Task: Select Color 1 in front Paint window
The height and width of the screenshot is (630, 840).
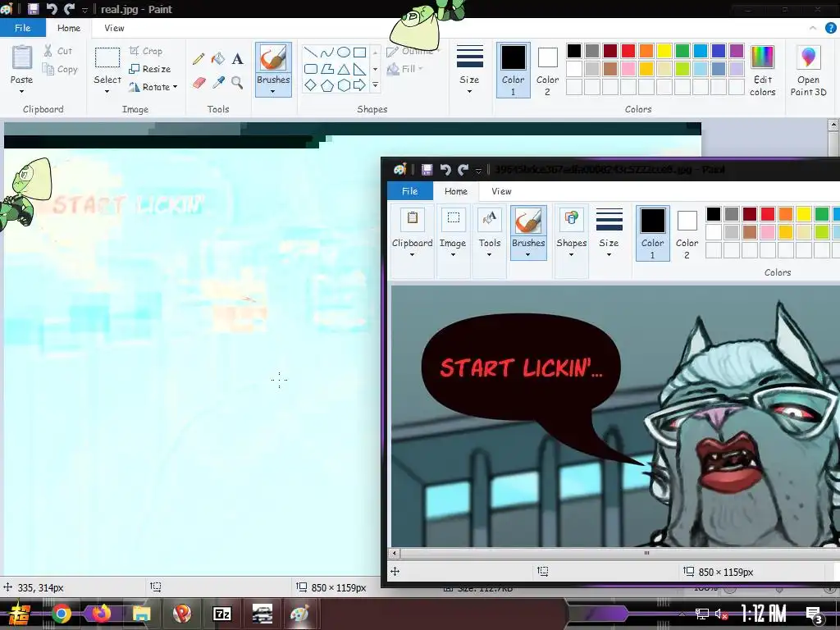Action: click(x=652, y=233)
